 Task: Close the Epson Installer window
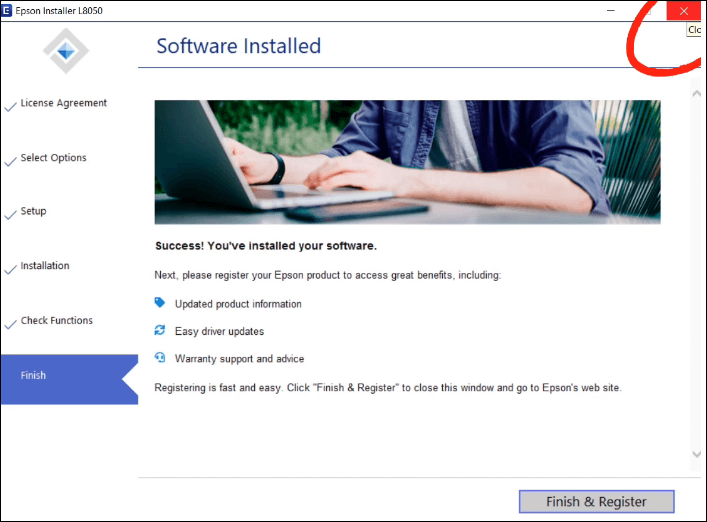pos(683,10)
